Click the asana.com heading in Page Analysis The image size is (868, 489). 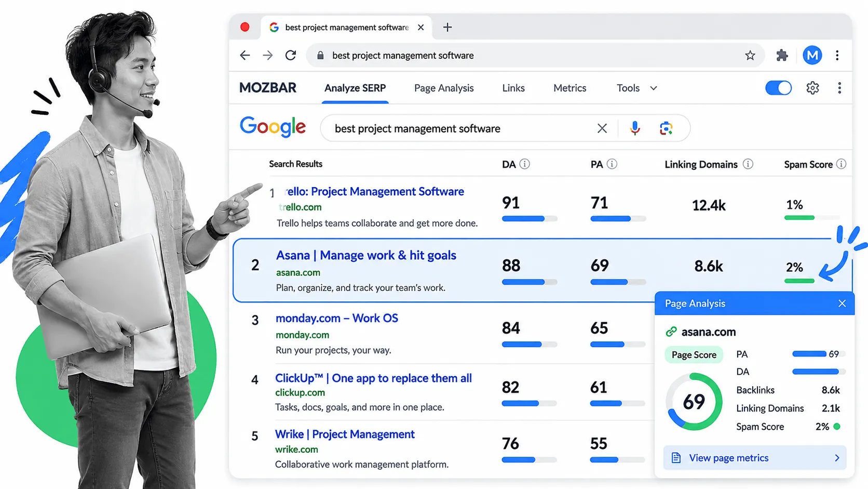pos(709,332)
